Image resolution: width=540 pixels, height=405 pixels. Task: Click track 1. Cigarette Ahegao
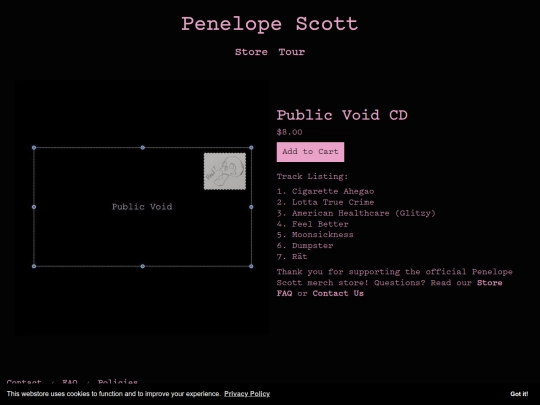coord(325,191)
